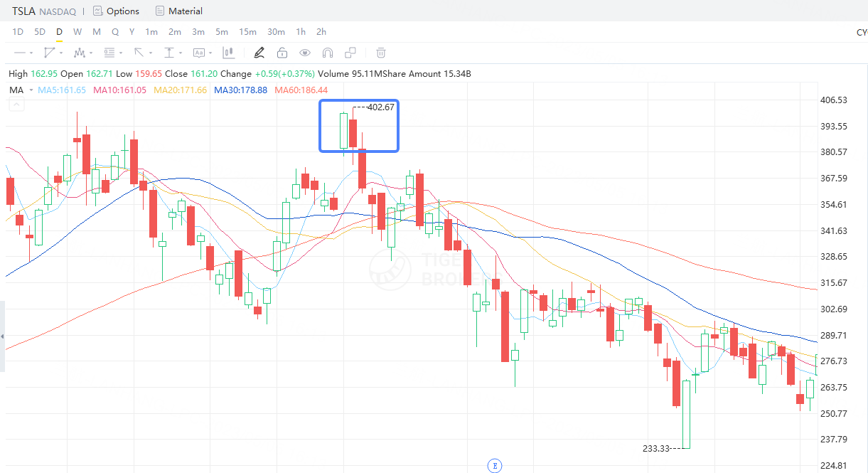Switch to the 1m interval
This screenshot has height=473, width=868.
151,32
